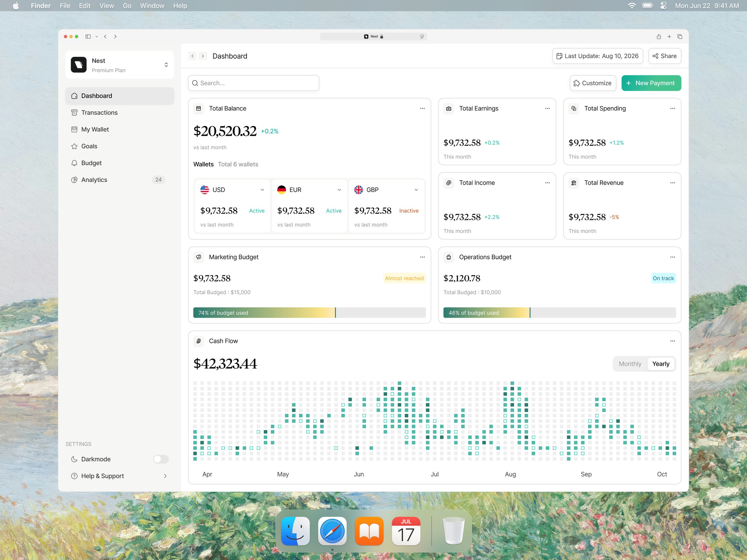Open the USD wallet currency dropdown
This screenshot has height=560, width=747.
[x=262, y=190]
